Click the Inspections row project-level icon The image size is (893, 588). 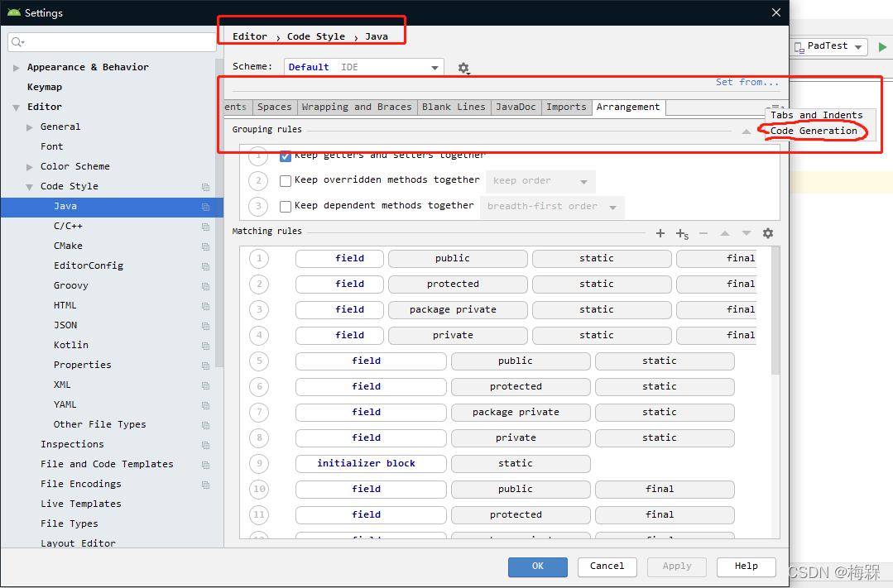coord(205,445)
